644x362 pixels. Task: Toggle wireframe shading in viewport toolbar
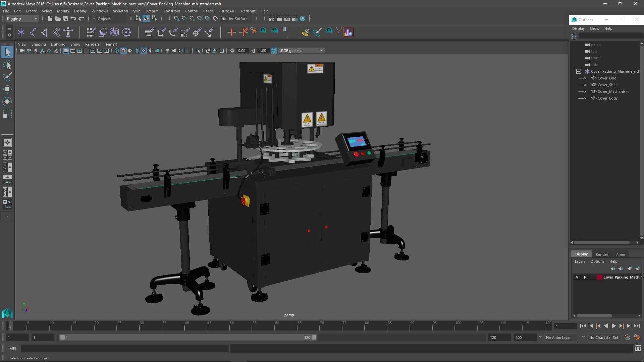point(117,51)
